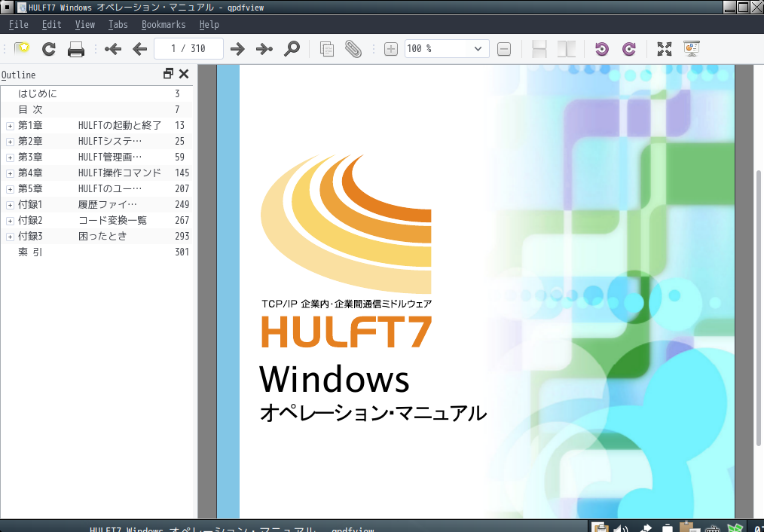Click page number 145 in outline
Image resolution: width=764 pixels, height=532 pixels.
tap(182, 173)
